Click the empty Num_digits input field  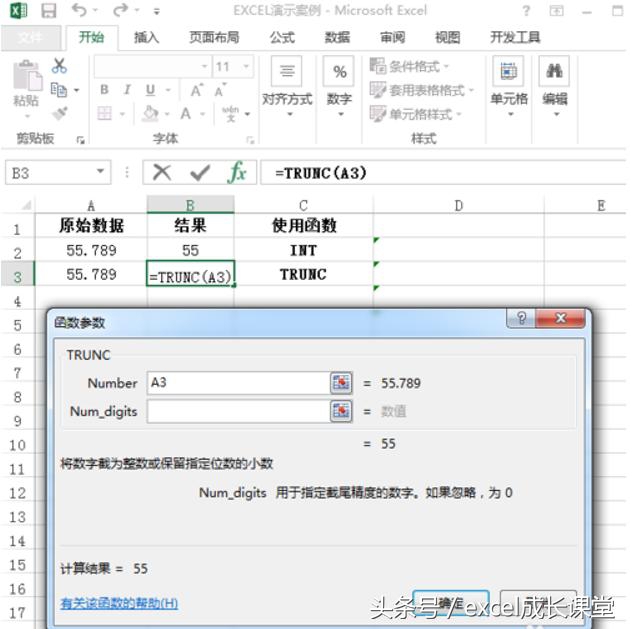pos(238,411)
